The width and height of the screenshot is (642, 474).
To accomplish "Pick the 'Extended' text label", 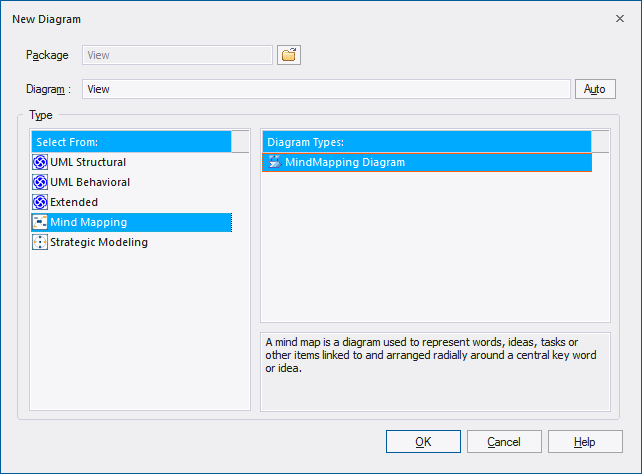I will [x=74, y=202].
